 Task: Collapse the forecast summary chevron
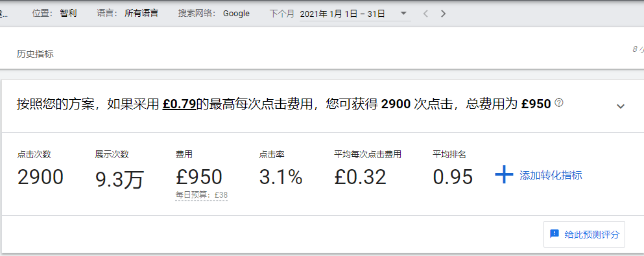(621, 106)
